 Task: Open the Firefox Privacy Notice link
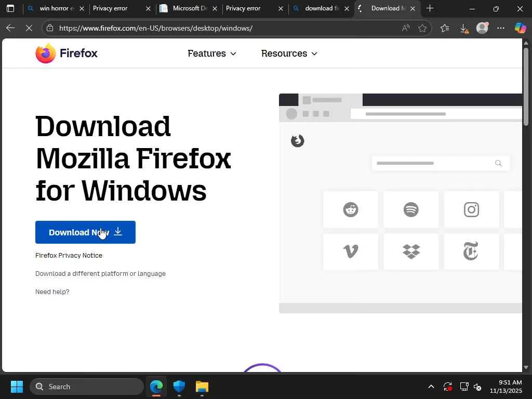pos(69,255)
